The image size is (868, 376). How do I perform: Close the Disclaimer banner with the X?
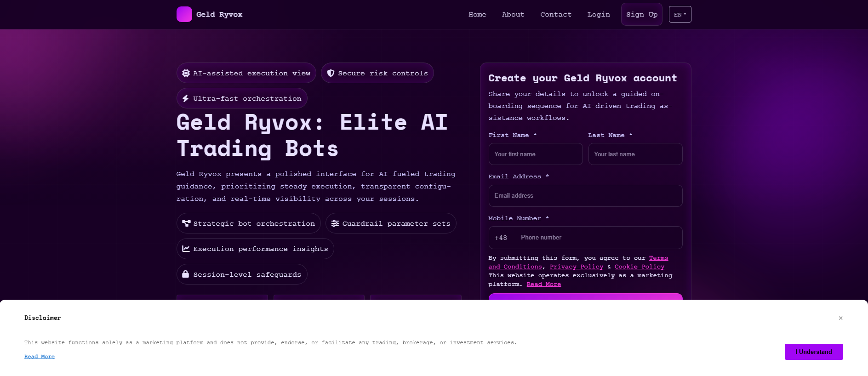point(840,318)
